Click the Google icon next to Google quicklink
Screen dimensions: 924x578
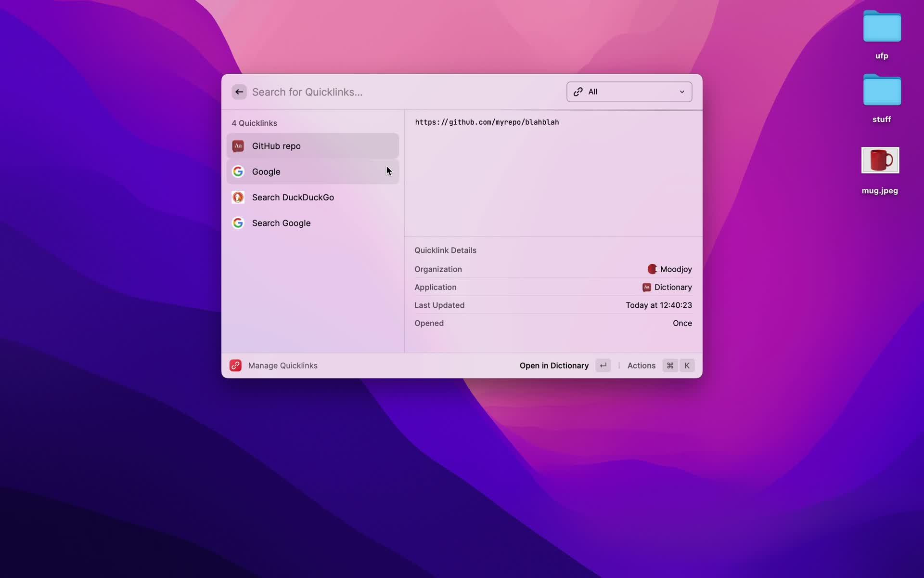point(238,171)
